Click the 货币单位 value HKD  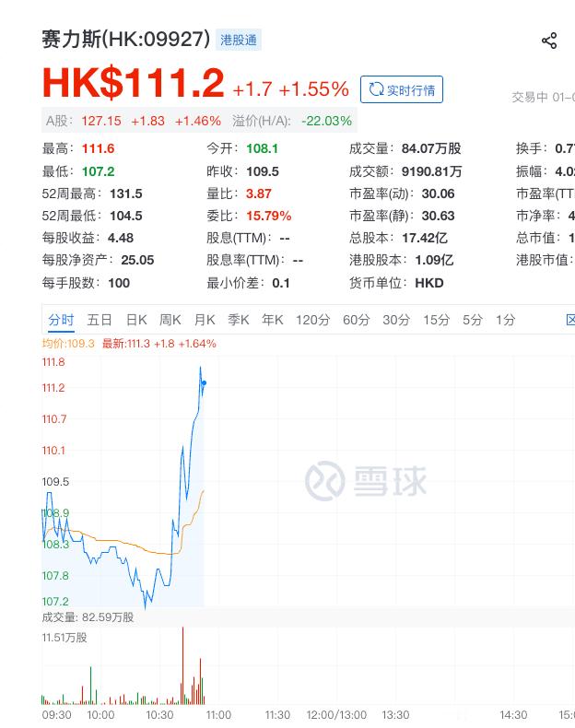coord(429,283)
